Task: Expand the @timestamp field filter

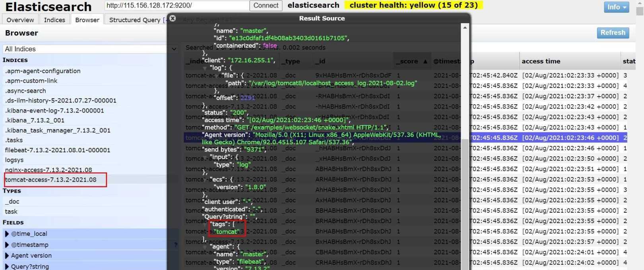Action: click(7, 245)
